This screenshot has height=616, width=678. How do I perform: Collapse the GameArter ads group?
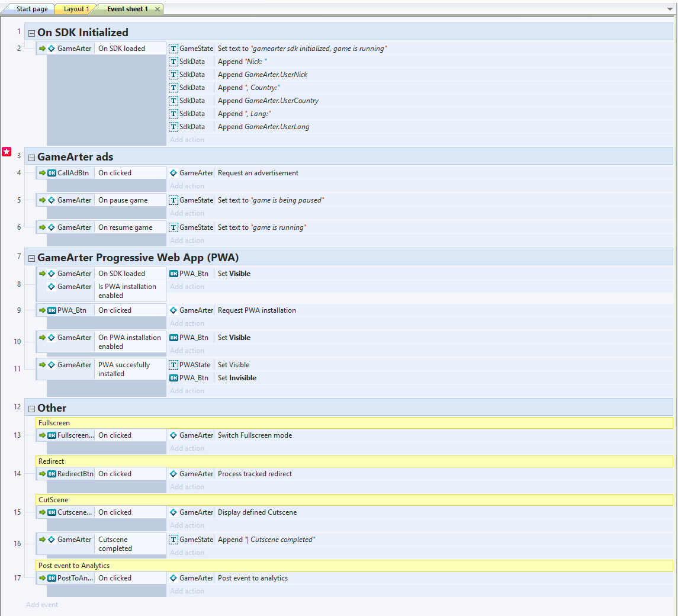31,156
